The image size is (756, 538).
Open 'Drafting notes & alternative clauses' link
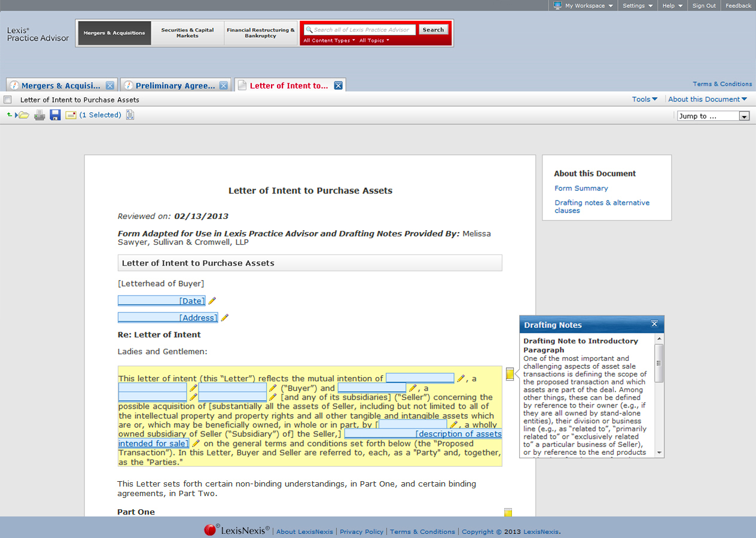(x=602, y=206)
